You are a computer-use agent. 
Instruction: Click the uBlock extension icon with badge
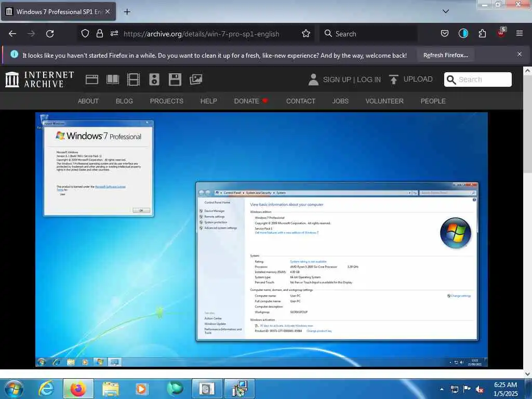[x=501, y=33]
